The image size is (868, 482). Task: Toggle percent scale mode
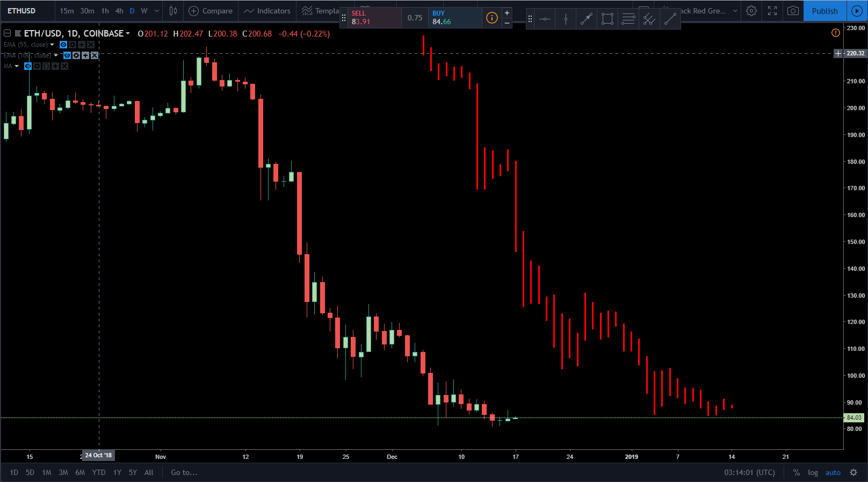[x=797, y=472]
